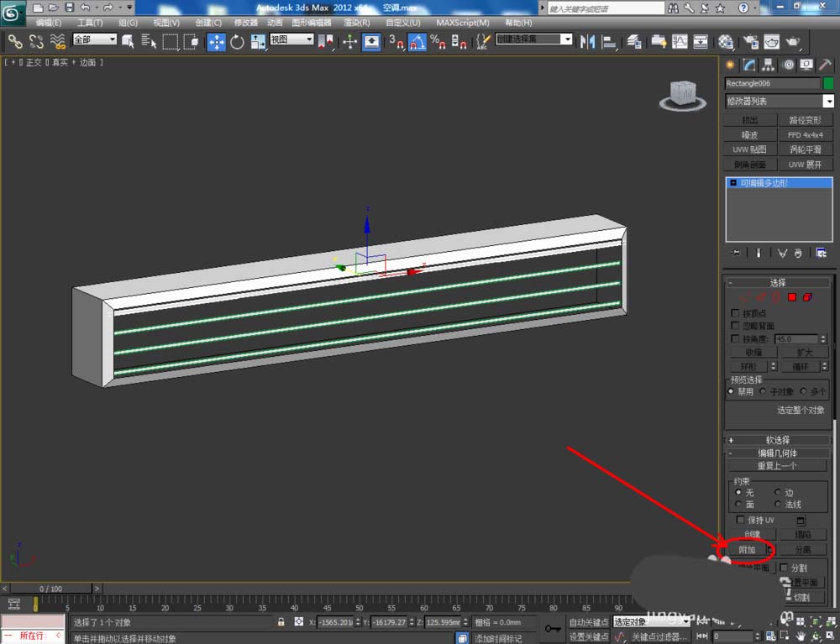Expand the 软选择 rollout
The height and width of the screenshot is (644, 840).
pyautogui.click(x=777, y=440)
